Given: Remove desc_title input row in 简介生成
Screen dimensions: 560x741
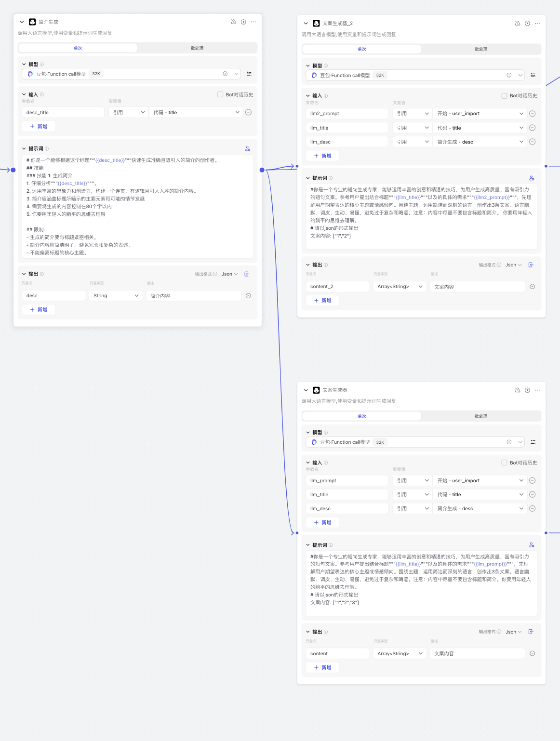Looking at the screenshot, I should 248,112.
